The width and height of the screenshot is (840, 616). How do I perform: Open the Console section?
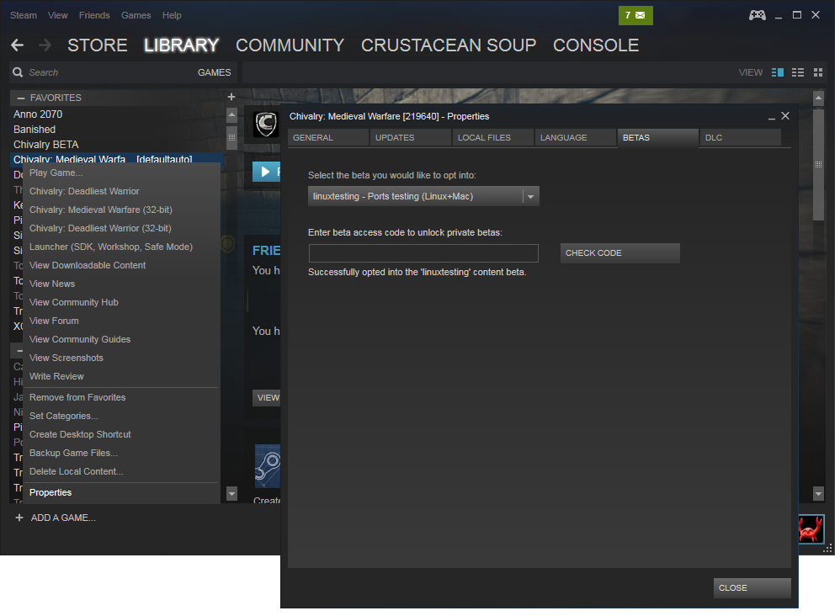pos(596,45)
